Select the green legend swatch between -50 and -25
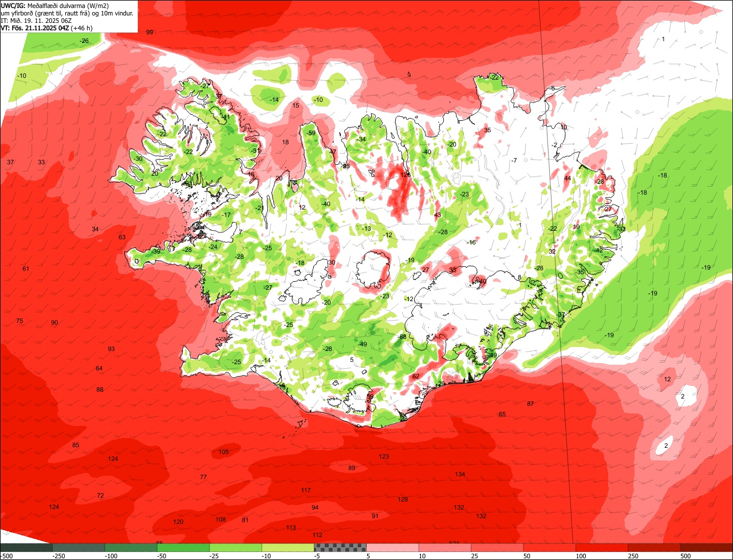Image resolution: width=733 pixels, height=560 pixels. pos(183,547)
